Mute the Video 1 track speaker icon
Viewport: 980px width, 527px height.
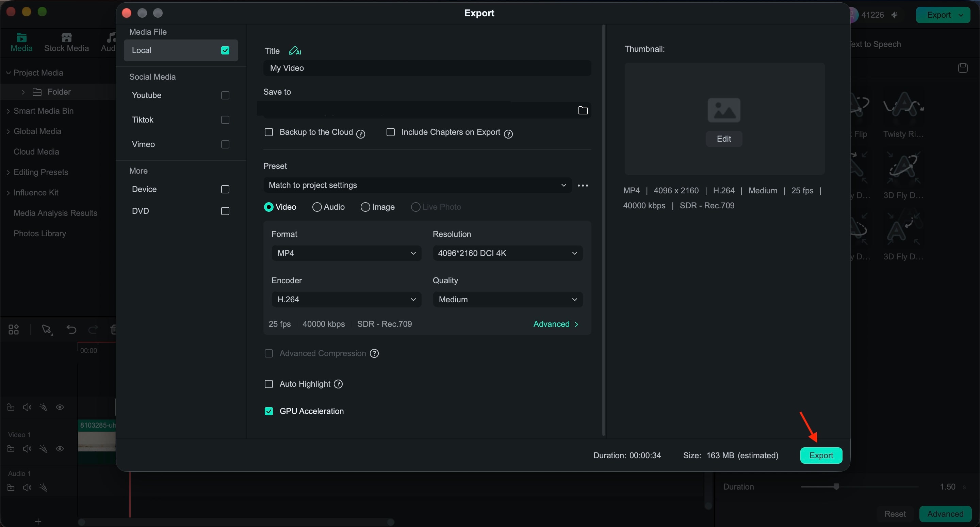point(27,449)
